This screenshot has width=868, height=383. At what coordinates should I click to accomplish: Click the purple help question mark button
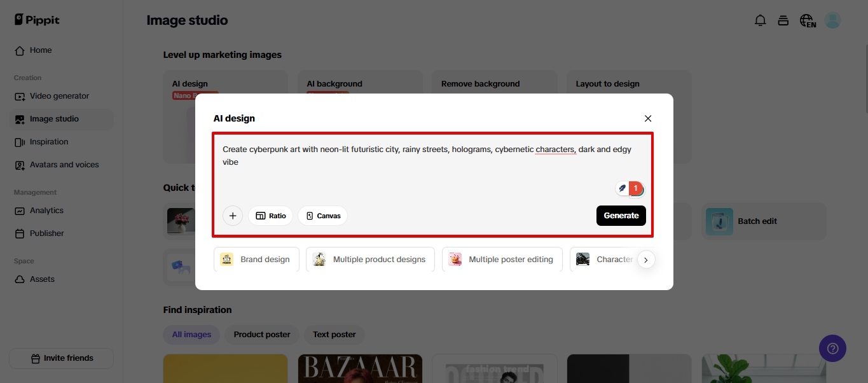tap(832, 348)
